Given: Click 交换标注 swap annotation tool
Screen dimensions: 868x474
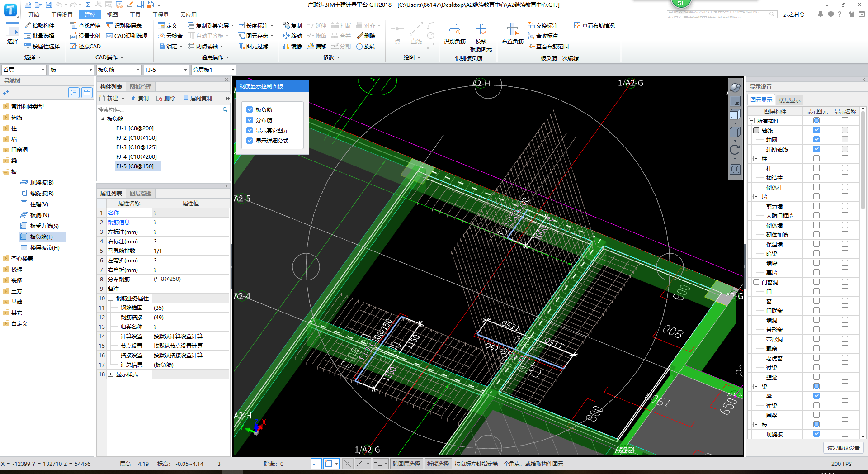Looking at the screenshot, I should (x=542, y=25).
